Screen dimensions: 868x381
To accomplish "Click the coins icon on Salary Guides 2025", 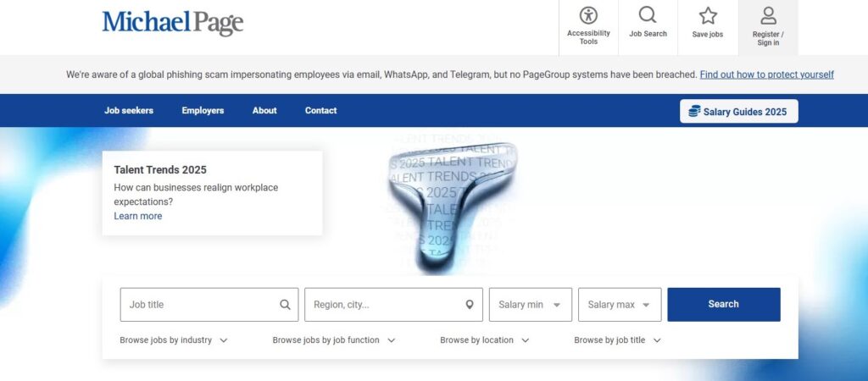I will coord(694,111).
